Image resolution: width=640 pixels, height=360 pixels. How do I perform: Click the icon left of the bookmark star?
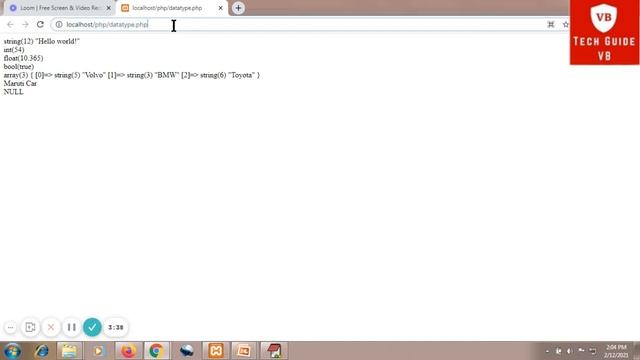(551, 24)
